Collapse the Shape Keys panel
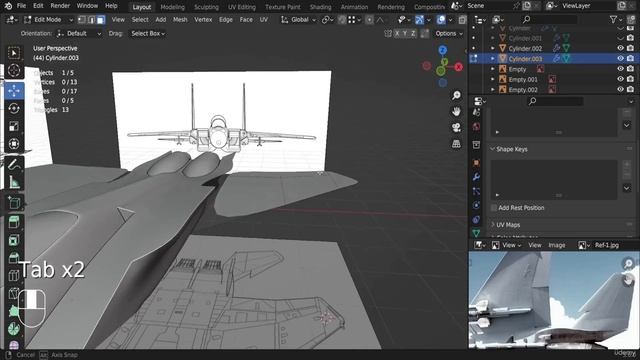The height and width of the screenshot is (360, 640). [x=511, y=149]
